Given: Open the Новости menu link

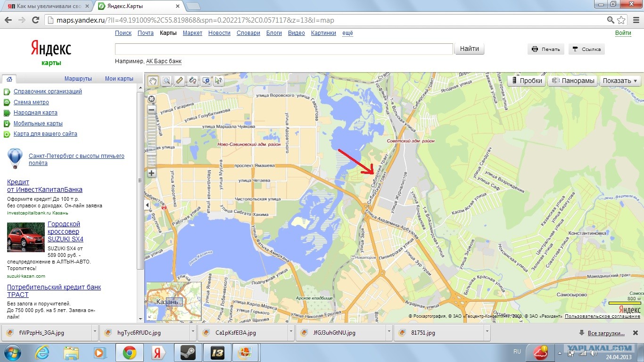Looking at the screenshot, I should coord(219,33).
